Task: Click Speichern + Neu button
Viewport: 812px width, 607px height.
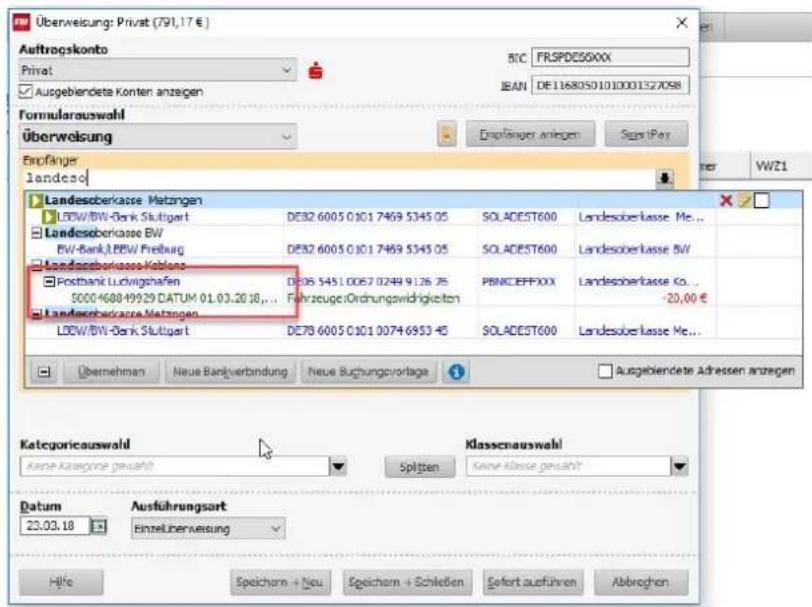Action: click(280, 582)
